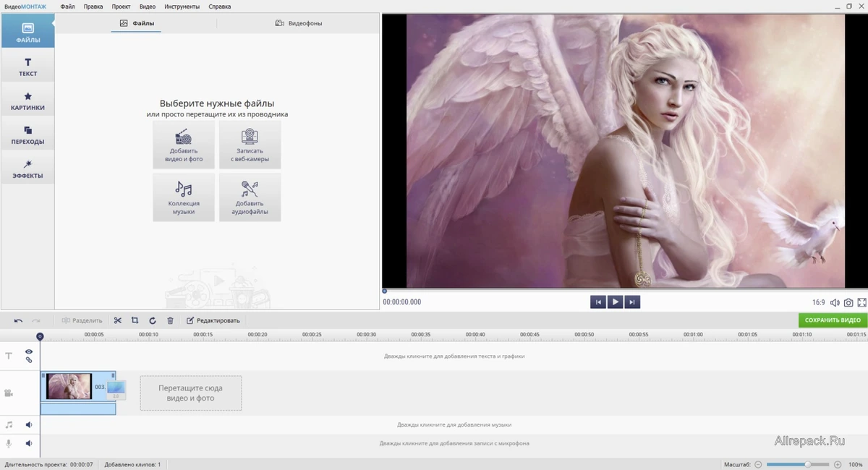Image resolution: width=868 pixels, height=470 pixels.
Task: Play the video preview
Action: point(615,302)
